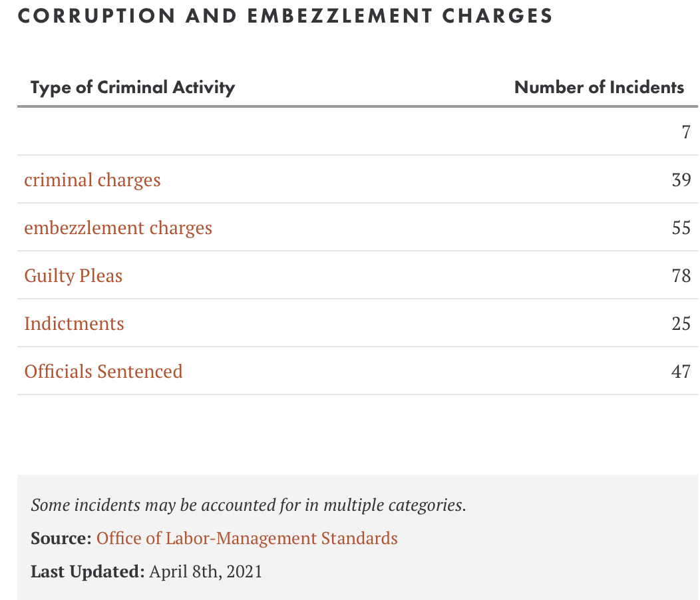Click the 47 count for Officials Sentenced

[x=681, y=371]
